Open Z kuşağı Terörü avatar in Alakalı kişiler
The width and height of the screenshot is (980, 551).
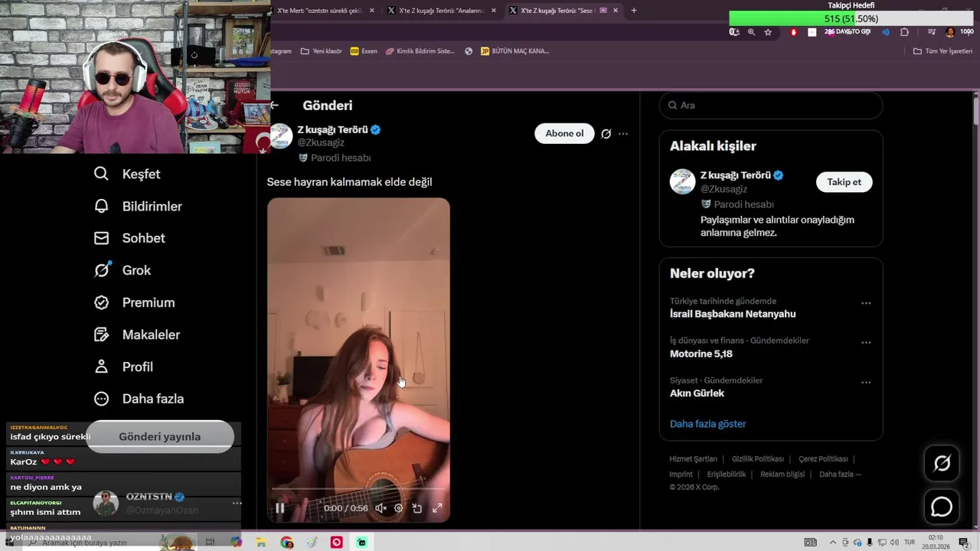(x=682, y=181)
